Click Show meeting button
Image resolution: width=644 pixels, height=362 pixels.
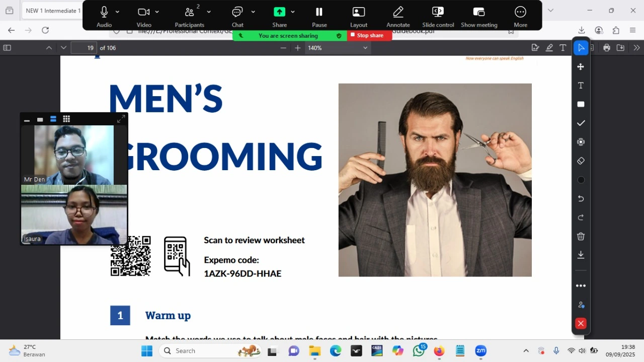click(478, 16)
